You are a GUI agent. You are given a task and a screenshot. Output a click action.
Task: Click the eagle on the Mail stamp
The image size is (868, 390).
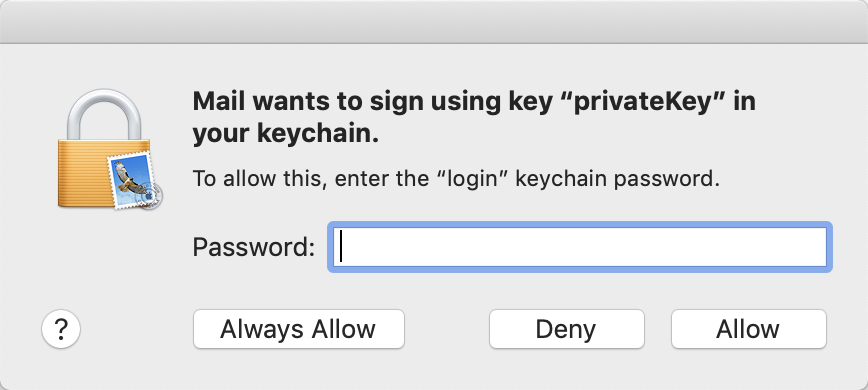point(128,177)
